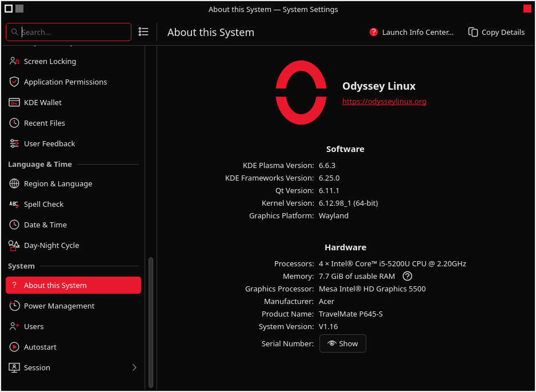Click the memory help question mark icon
The height and width of the screenshot is (392, 536).
coord(407,276)
